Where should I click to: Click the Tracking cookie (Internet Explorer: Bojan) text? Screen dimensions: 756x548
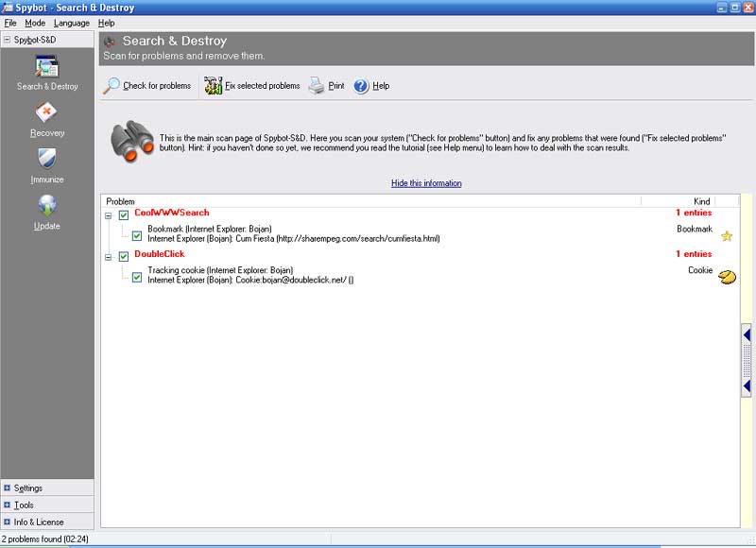220,270
